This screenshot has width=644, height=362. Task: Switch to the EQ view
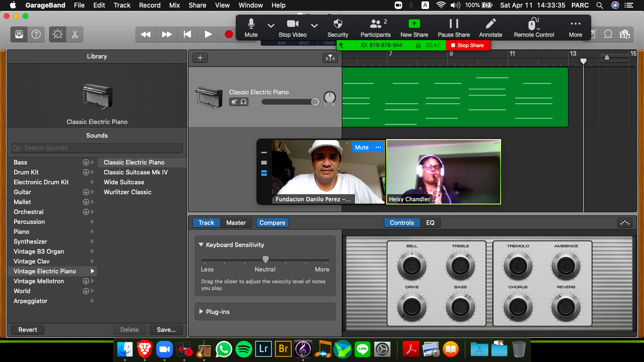pyautogui.click(x=430, y=222)
